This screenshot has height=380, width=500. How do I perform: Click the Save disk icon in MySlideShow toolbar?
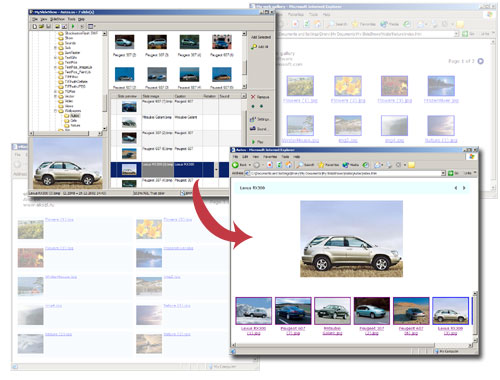(x=48, y=26)
